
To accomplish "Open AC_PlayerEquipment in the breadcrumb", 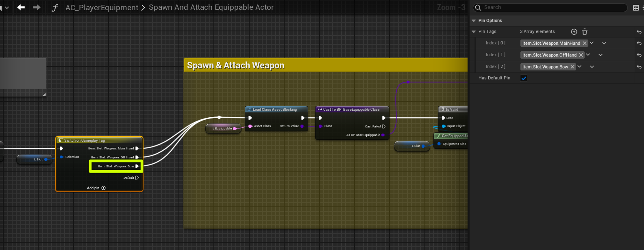I will pyautogui.click(x=102, y=8).
